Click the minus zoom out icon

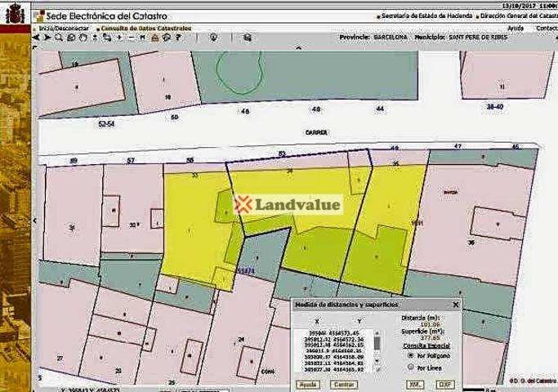(x=131, y=37)
